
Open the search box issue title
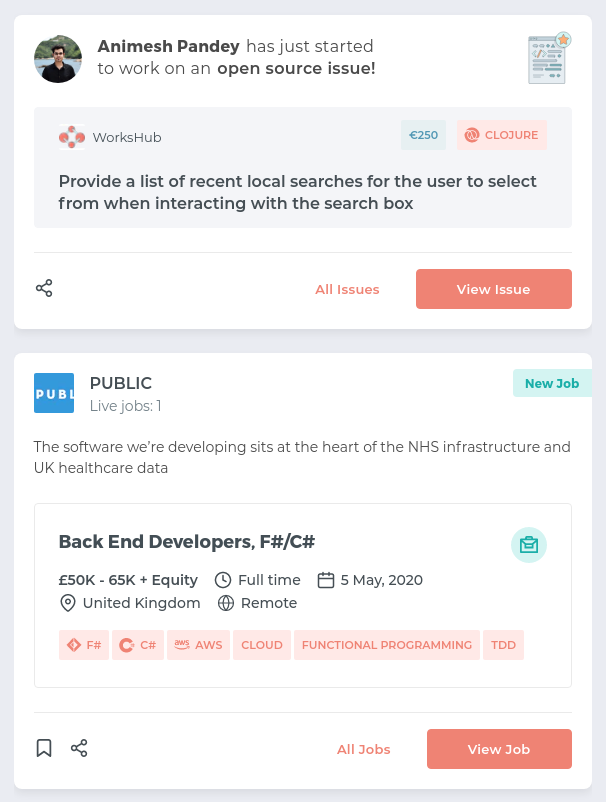coord(298,192)
